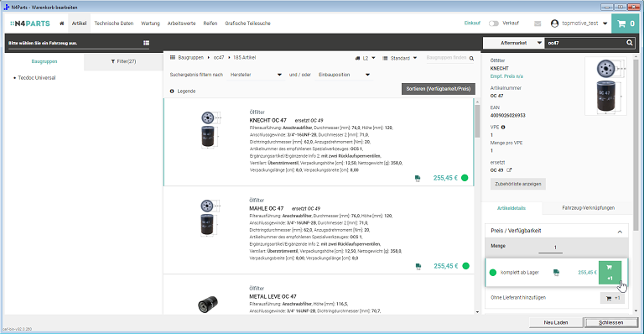Click the supplier icon on the KNECHT OC 47 row
The width and height of the screenshot is (644, 334).
[x=418, y=178]
